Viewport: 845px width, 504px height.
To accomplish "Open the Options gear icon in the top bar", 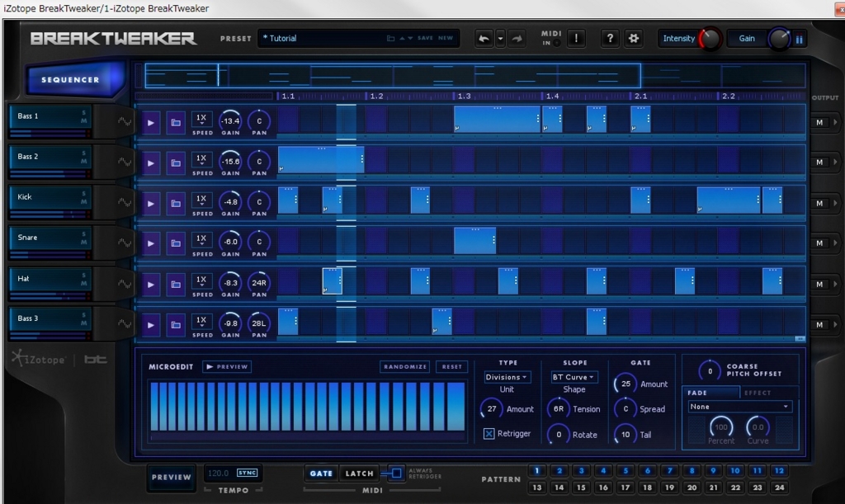I will coord(632,38).
